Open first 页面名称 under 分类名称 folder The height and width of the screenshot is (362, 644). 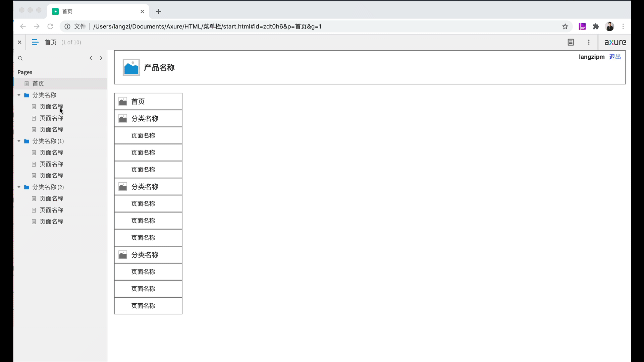point(51,107)
